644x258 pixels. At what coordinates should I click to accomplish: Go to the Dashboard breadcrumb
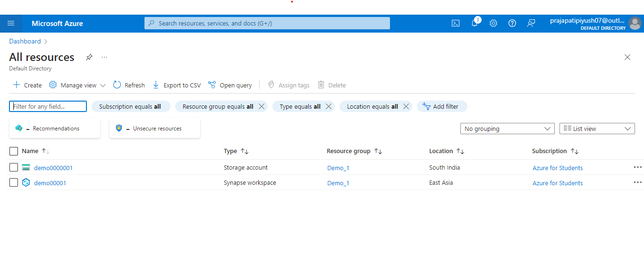click(x=25, y=41)
